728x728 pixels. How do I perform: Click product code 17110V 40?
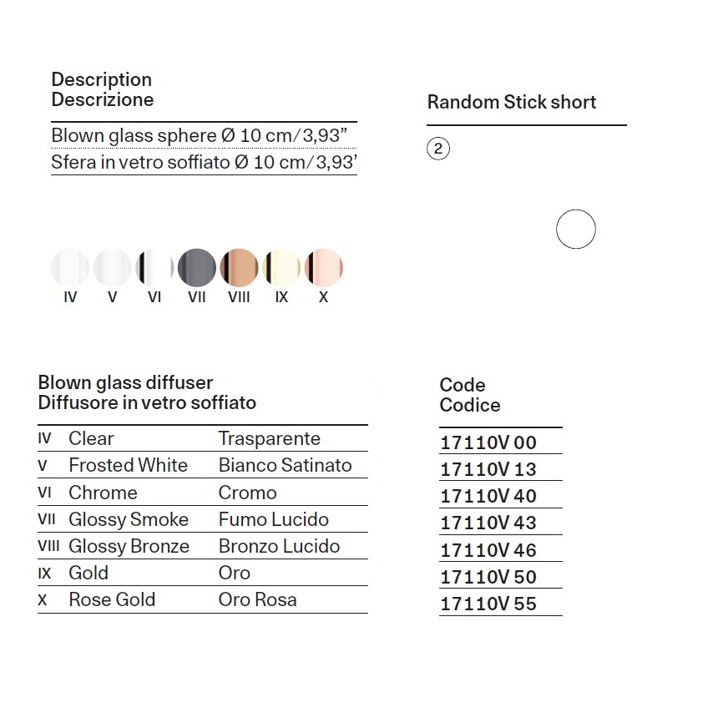pos(488,496)
